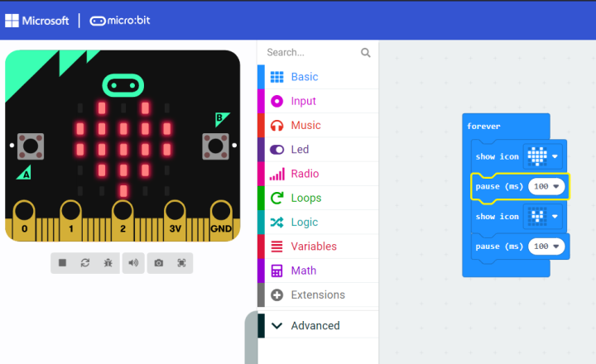Click the micro:bit logo link
Viewport: 596px width, 364px height.
coord(120,21)
